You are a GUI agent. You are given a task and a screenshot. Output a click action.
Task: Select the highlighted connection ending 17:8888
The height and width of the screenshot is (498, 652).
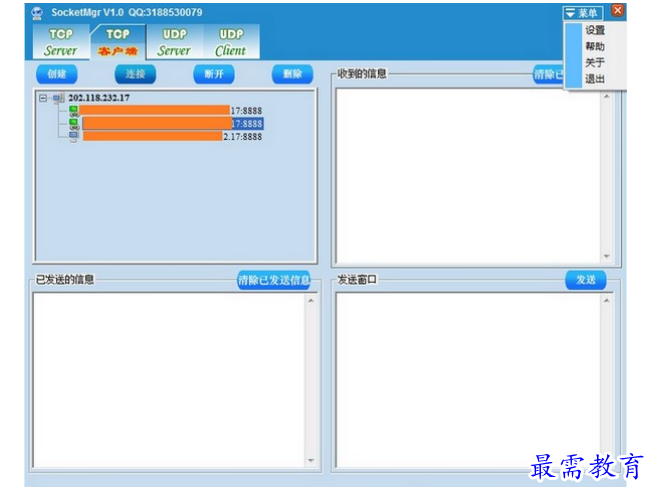point(173,123)
